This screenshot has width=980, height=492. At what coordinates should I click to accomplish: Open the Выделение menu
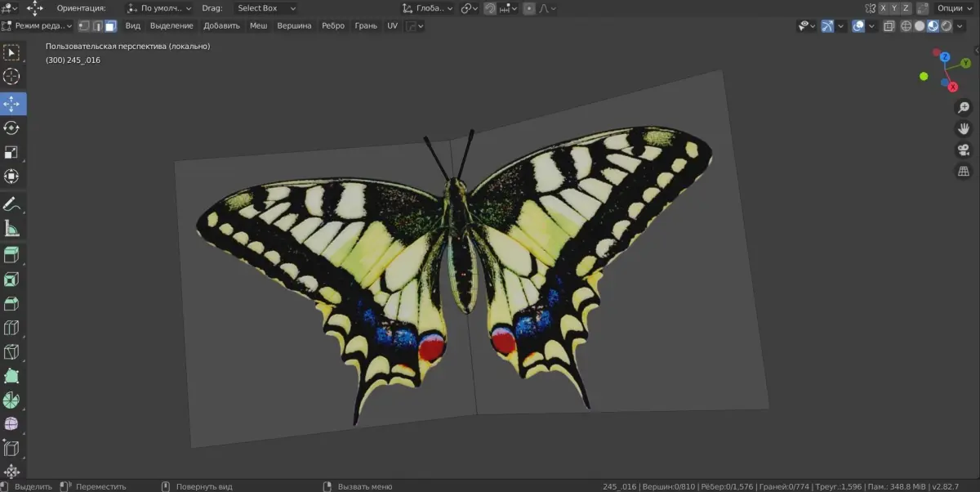tap(171, 25)
